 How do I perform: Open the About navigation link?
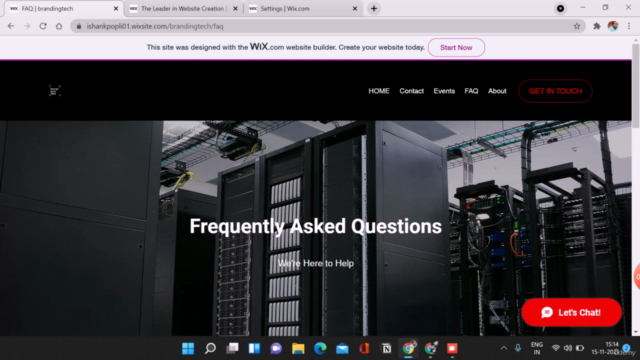(497, 91)
